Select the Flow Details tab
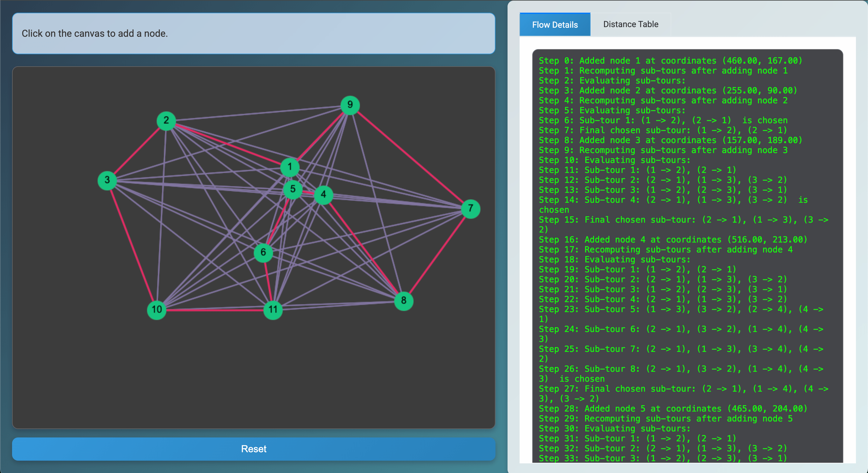Viewport: 868px width, 473px height. [x=555, y=25]
